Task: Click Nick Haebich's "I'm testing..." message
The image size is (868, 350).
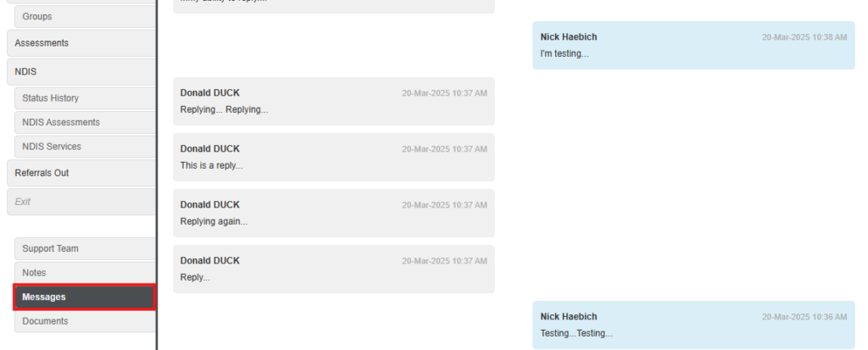Action: [x=693, y=46]
